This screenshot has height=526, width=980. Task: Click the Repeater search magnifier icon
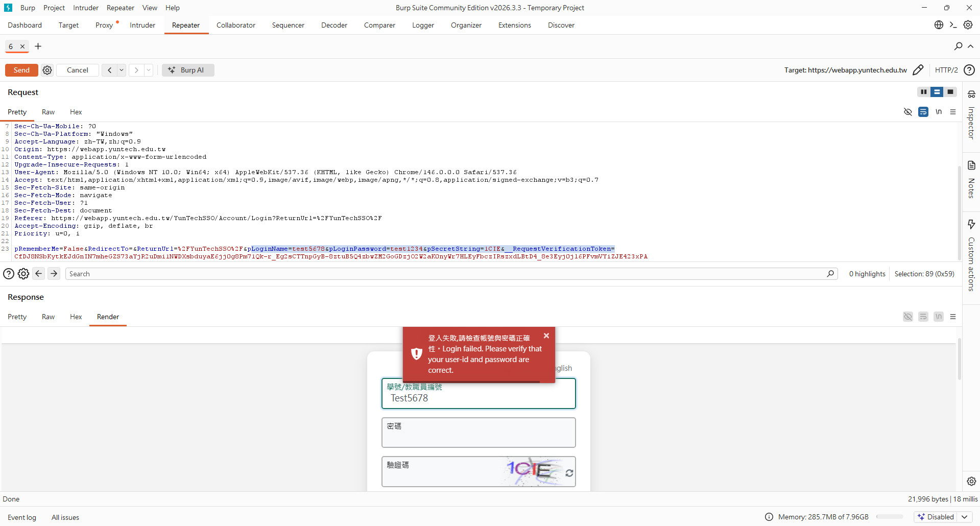(958, 46)
